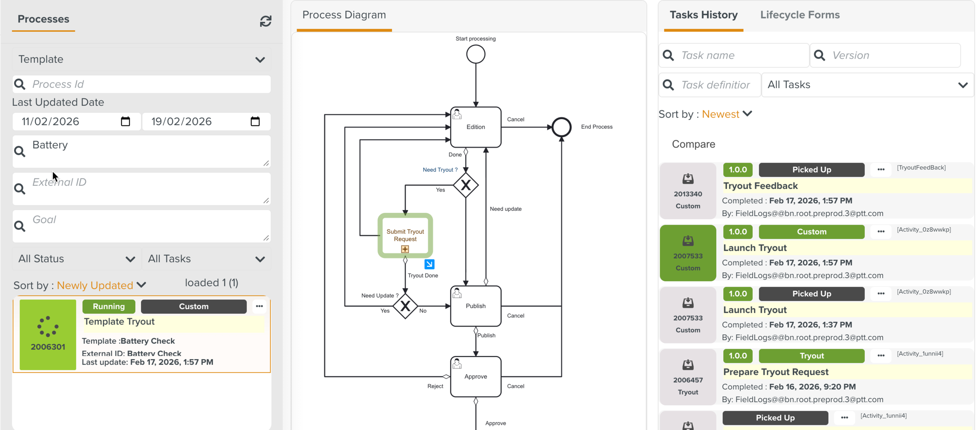The width and height of the screenshot is (980, 430).
Task: Open the end date calendar picker
Action: [x=255, y=122]
